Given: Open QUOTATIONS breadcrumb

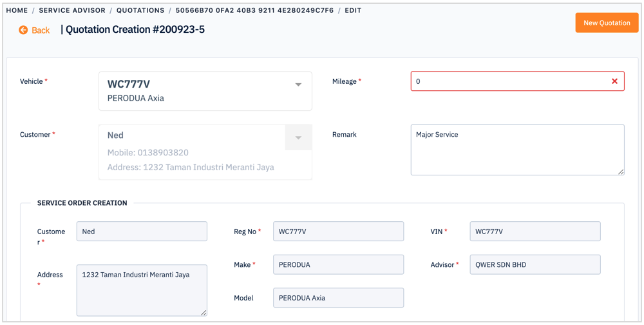Looking at the screenshot, I should [x=140, y=10].
